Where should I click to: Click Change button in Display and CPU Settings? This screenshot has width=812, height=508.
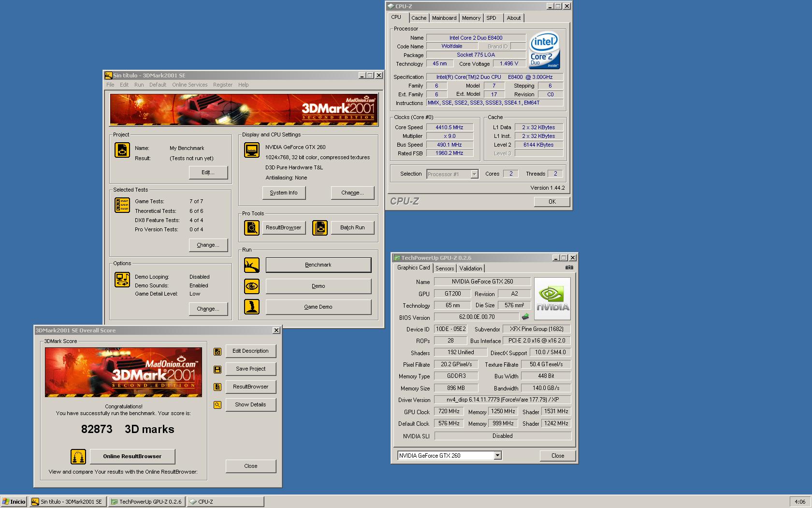click(x=353, y=193)
